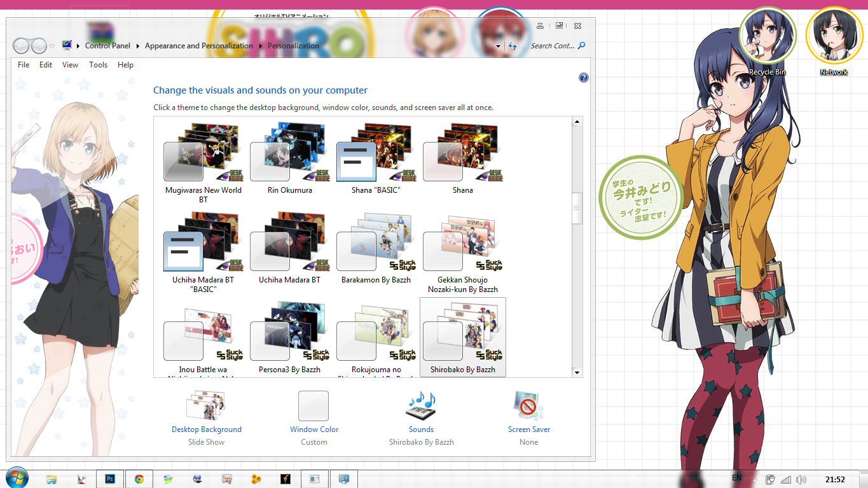Apply the Persona3 By Bazzh theme

(x=290, y=338)
